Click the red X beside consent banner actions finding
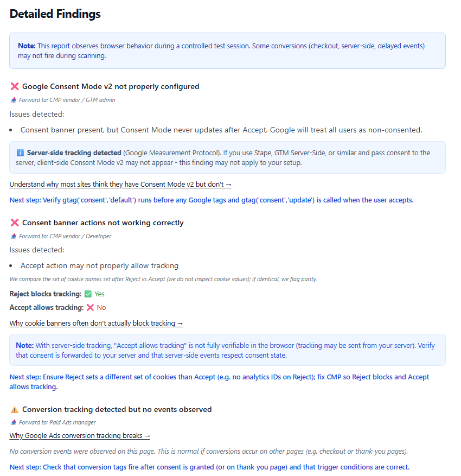 14,222
